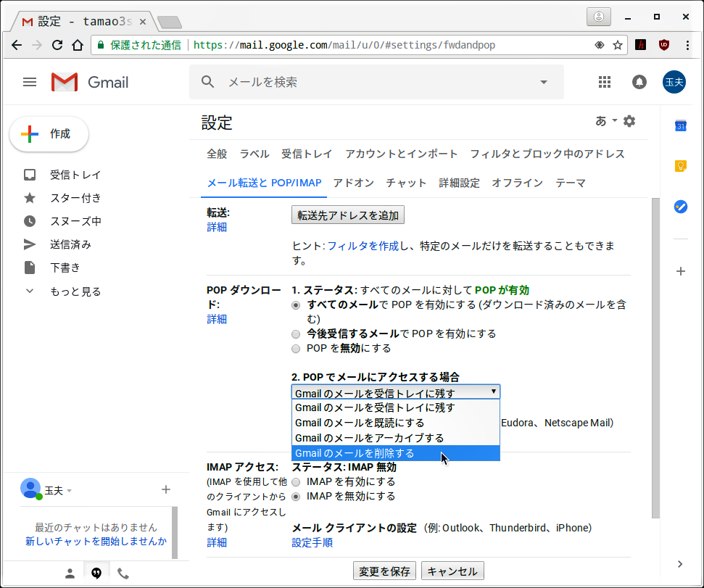Choose Gmail のメールを既読にする option
Viewport: 704px width, 588px height.
click(x=396, y=423)
